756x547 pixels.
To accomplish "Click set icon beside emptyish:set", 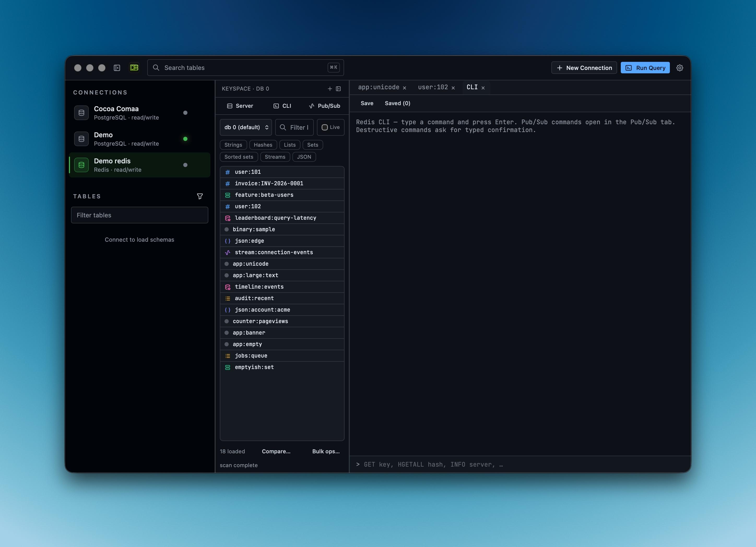I will click(228, 367).
